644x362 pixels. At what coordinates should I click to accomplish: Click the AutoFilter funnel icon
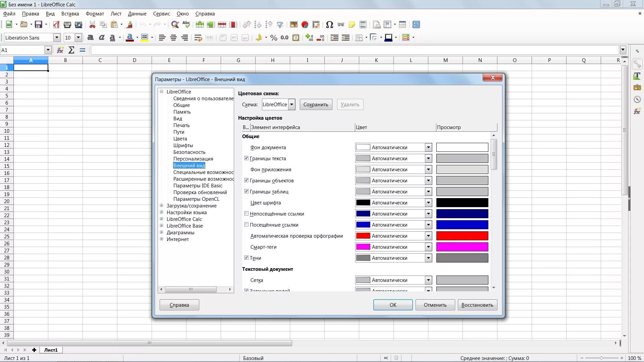coord(280,24)
